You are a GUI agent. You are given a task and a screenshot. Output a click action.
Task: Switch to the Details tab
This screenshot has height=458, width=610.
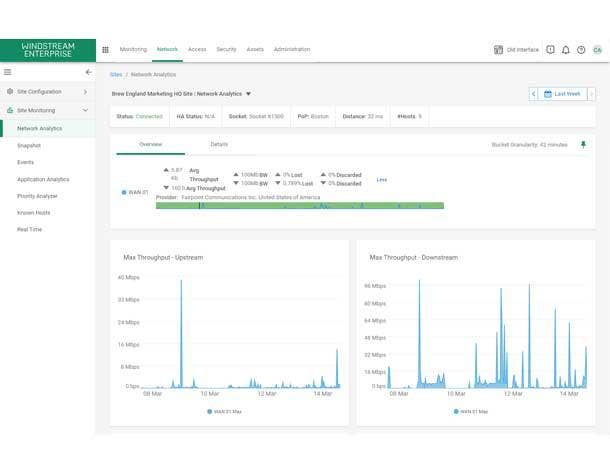click(218, 144)
